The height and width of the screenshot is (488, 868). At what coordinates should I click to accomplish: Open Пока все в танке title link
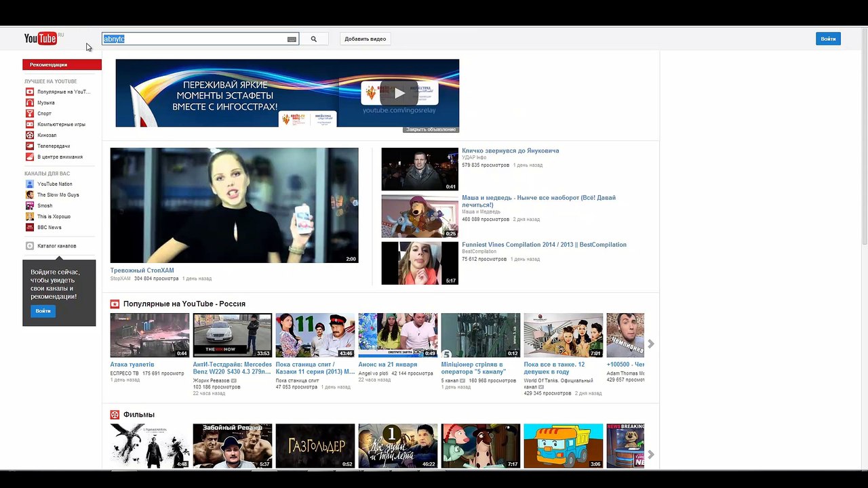tap(555, 368)
